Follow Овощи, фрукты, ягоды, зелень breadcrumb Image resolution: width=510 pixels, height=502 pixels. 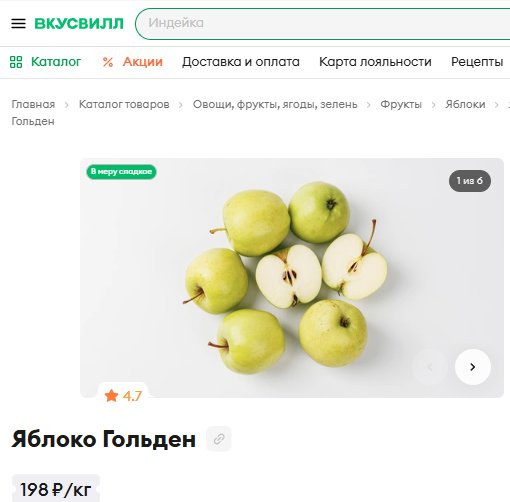tap(275, 104)
